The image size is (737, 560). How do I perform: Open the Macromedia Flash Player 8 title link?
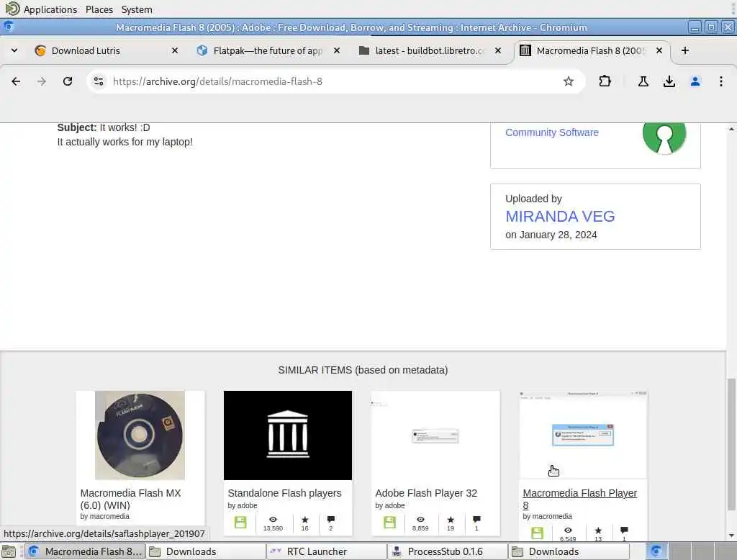coord(579,499)
